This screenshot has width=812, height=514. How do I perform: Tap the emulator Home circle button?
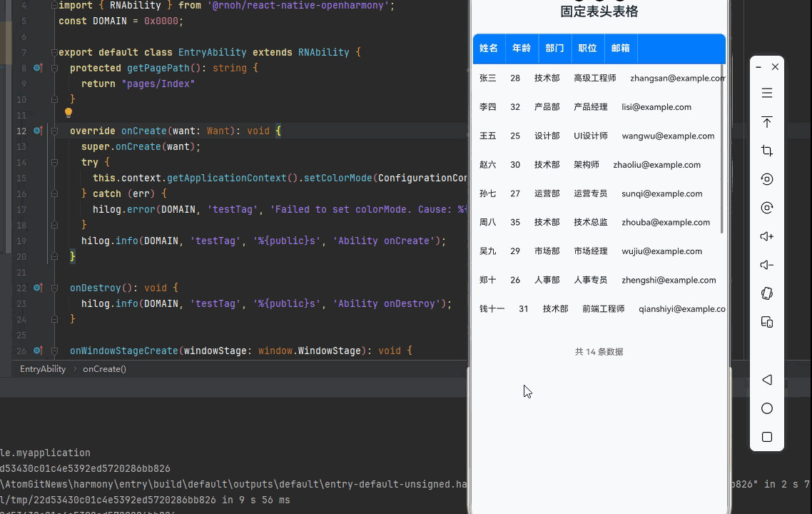(767, 408)
